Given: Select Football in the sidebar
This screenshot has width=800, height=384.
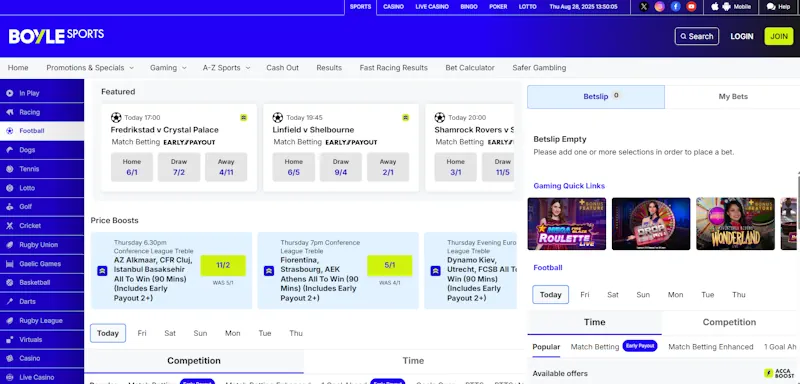Looking at the screenshot, I should [x=42, y=131].
